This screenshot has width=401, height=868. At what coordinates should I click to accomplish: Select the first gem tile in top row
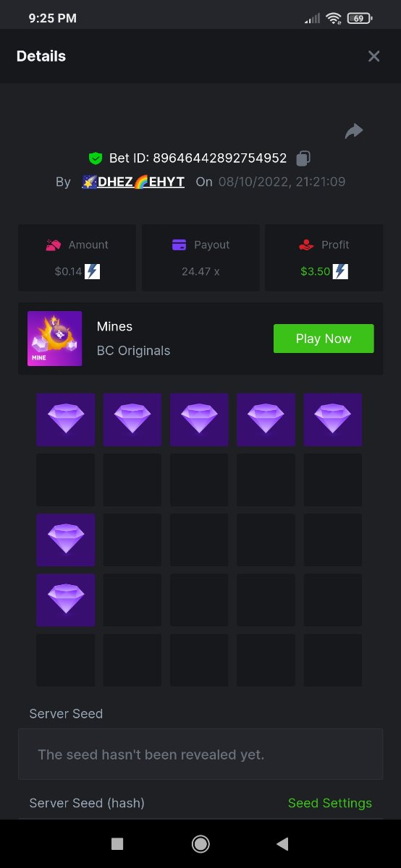click(x=66, y=420)
